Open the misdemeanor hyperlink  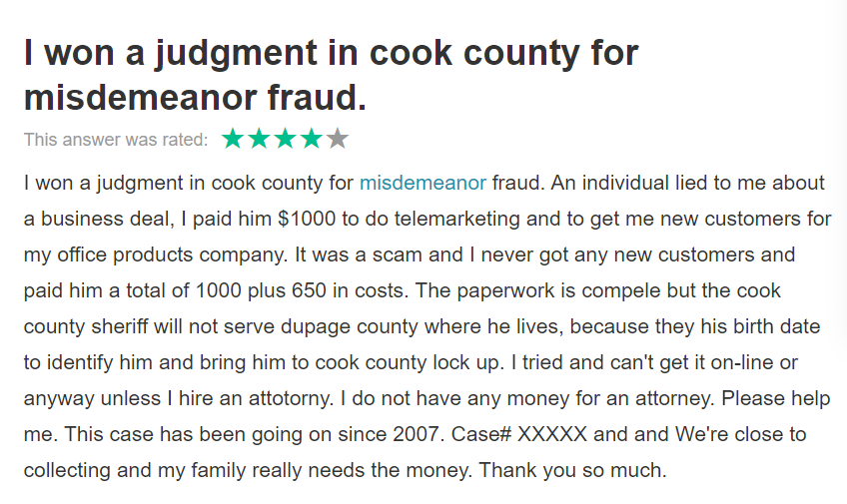[423, 183]
